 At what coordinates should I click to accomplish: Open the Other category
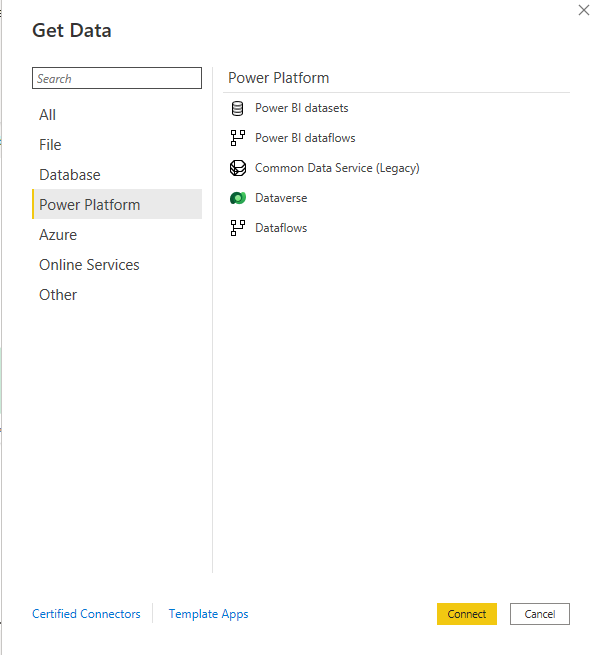click(x=117, y=295)
